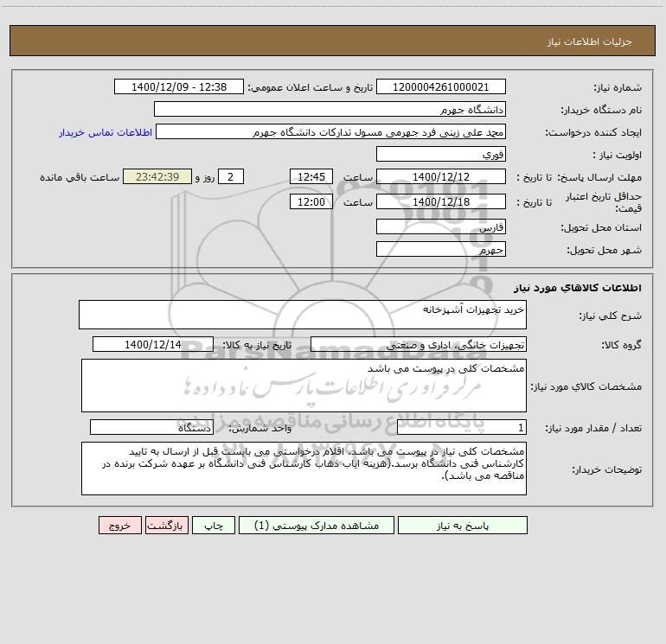Click the validity time field 12:00
The image size is (666, 644).
point(311,201)
